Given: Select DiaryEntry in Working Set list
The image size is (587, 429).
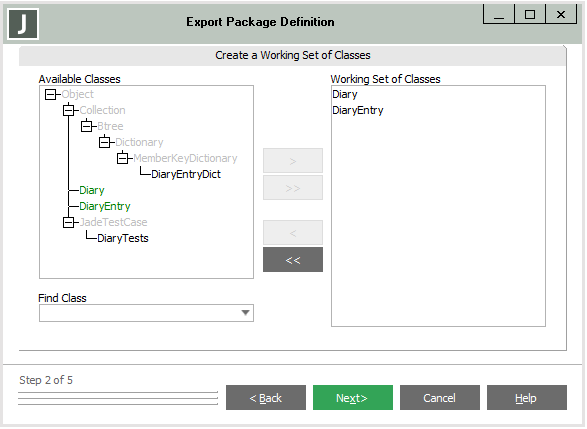Looking at the screenshot, I should tap(358, 110).
